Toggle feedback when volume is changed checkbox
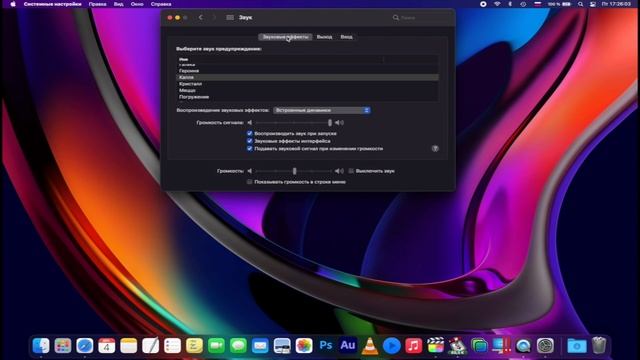 (x=249, y=149)
